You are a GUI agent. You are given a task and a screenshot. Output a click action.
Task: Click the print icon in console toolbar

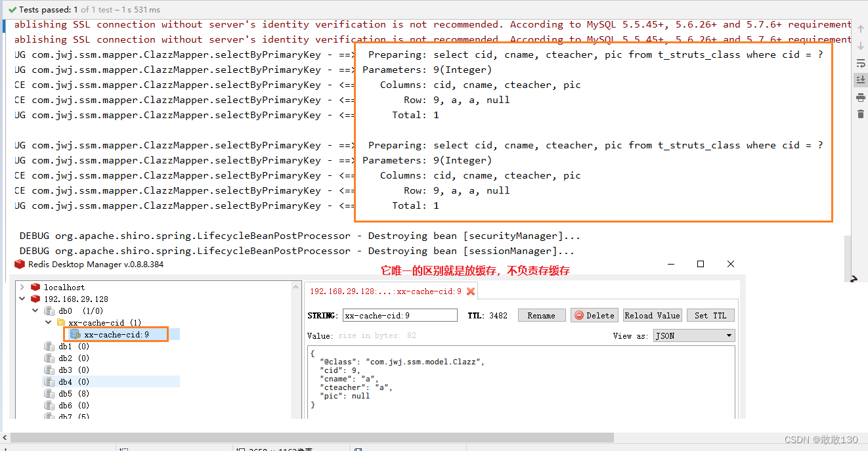[x=860, y=97]
